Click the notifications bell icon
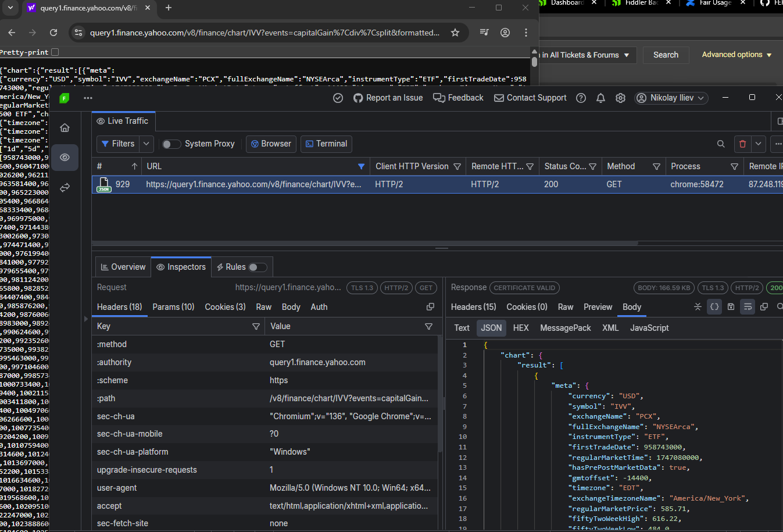Screen dimensions: 783x532 (x=600, y=98)
